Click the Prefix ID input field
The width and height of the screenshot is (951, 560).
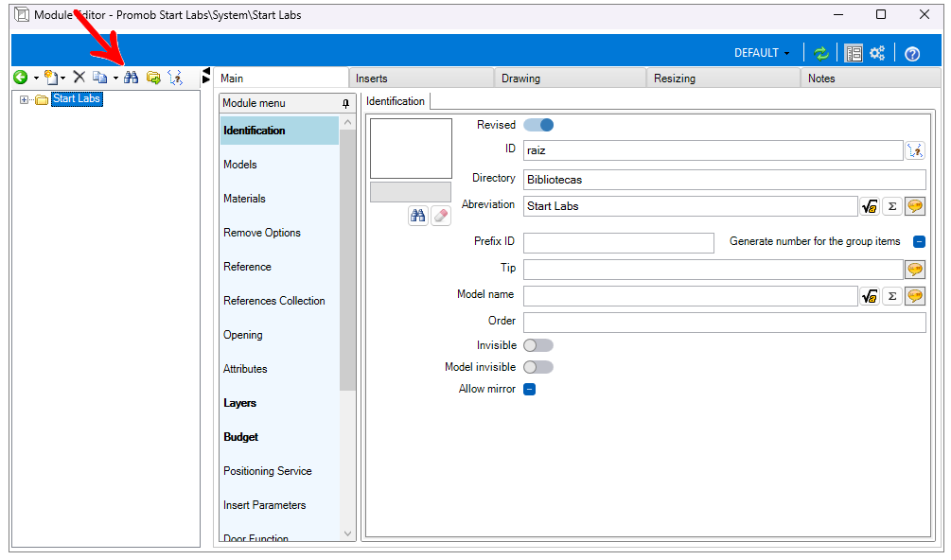[618, 243]
